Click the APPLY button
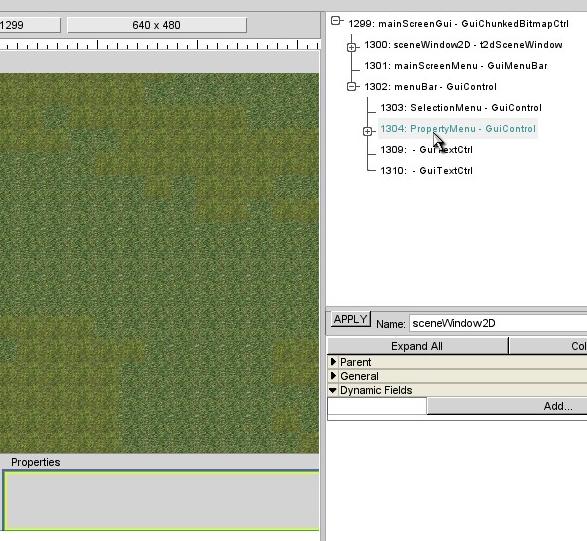The width and height of the screenshot is (587, 541). point(351,319)
